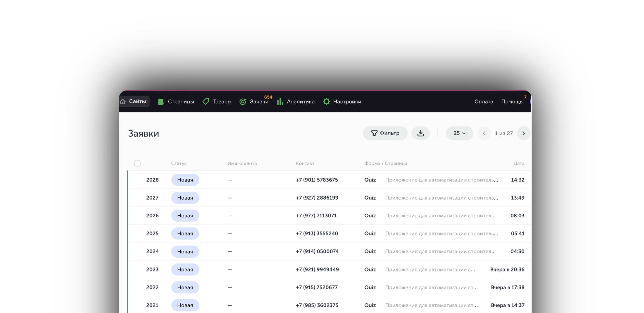644x313 pixels.
Task: Open the 25 per page dropdown
Action: (459, 133)
